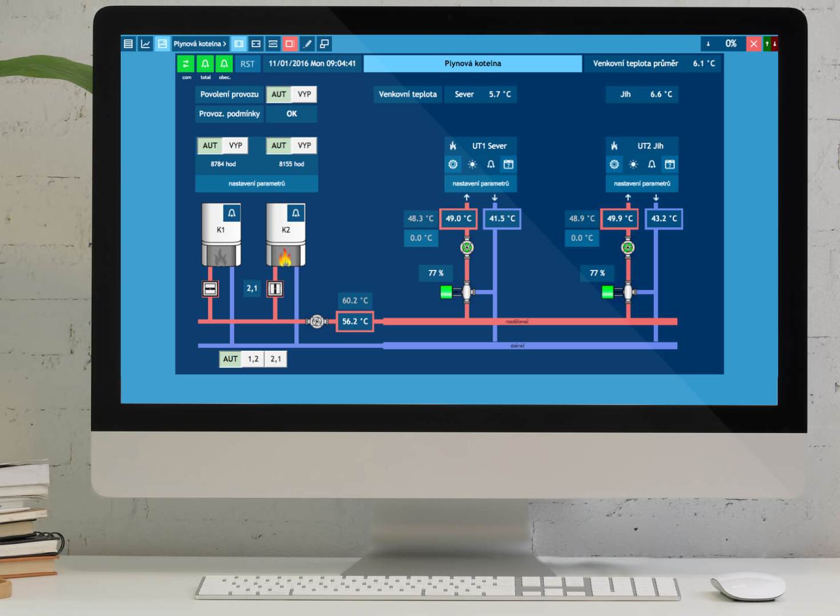
Task: Click the 0% progress indicator
Action: coord(731,44)
